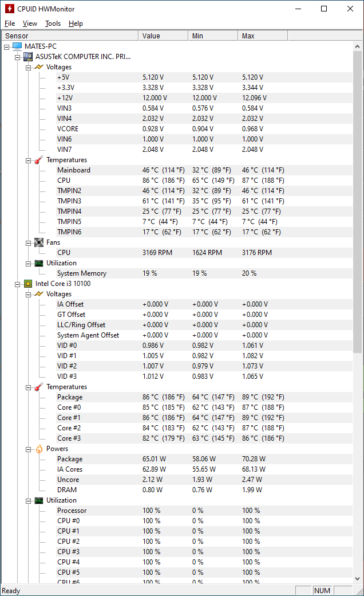Image resolution: width=364 pixels, height=596 pixels.
Task: Collapse the Intel Core i3 10100 node
Action: tap(17, 284)
